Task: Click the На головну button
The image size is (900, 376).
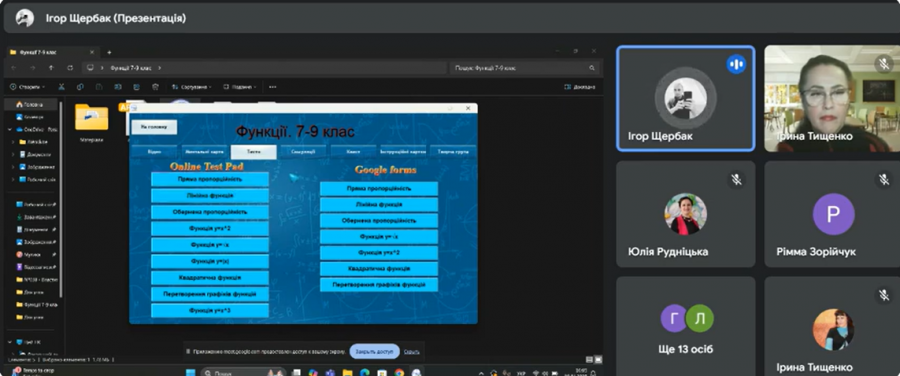Action: 154,127
